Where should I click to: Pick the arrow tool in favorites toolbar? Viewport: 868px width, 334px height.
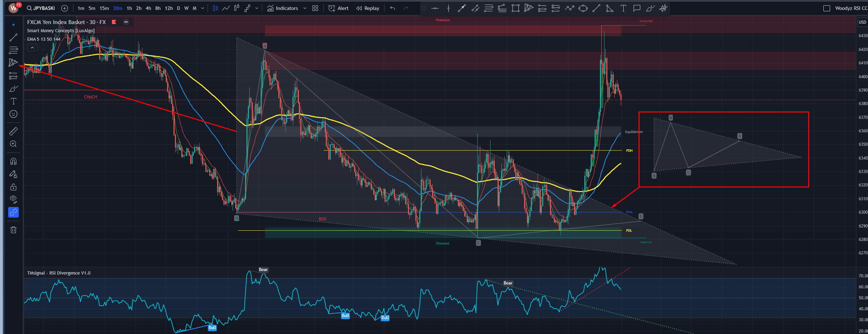[x=462, y=8]
